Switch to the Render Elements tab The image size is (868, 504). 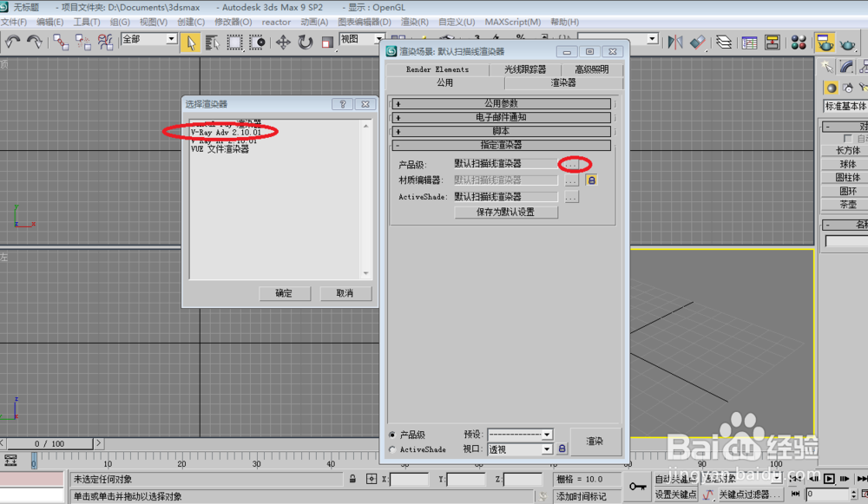tap(437, 69)
